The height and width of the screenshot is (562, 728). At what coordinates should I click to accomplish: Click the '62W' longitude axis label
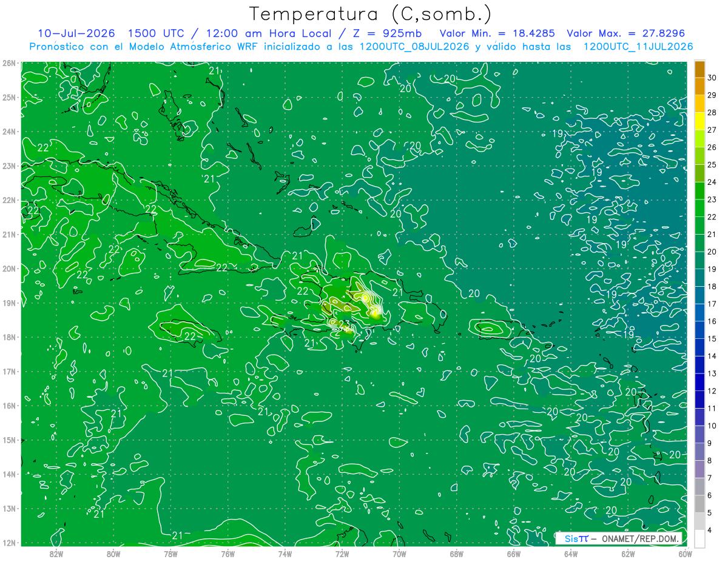pyautogui.click(x=628, y=554)
